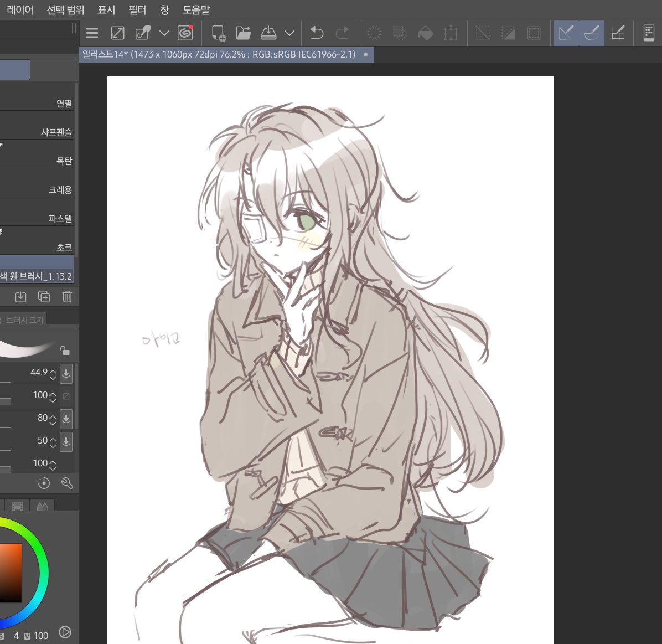Open the 창 menu
Screen dimensions: 662x644
(164, 10)
